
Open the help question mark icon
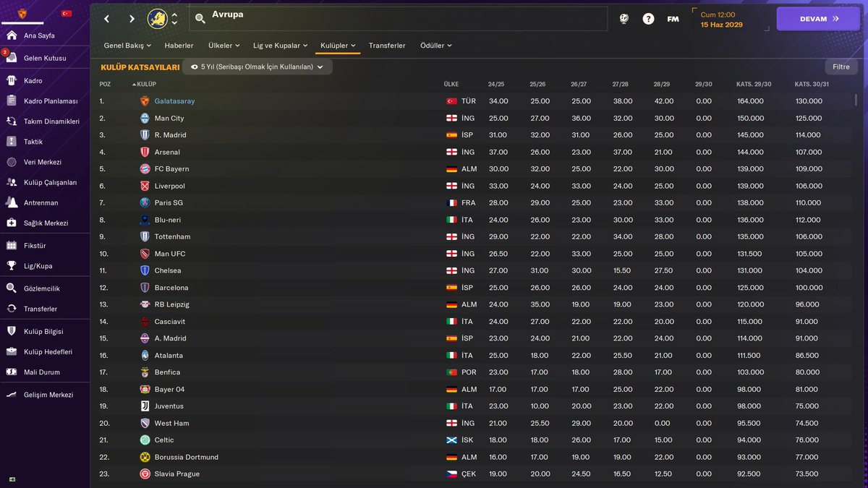point(648,19)
